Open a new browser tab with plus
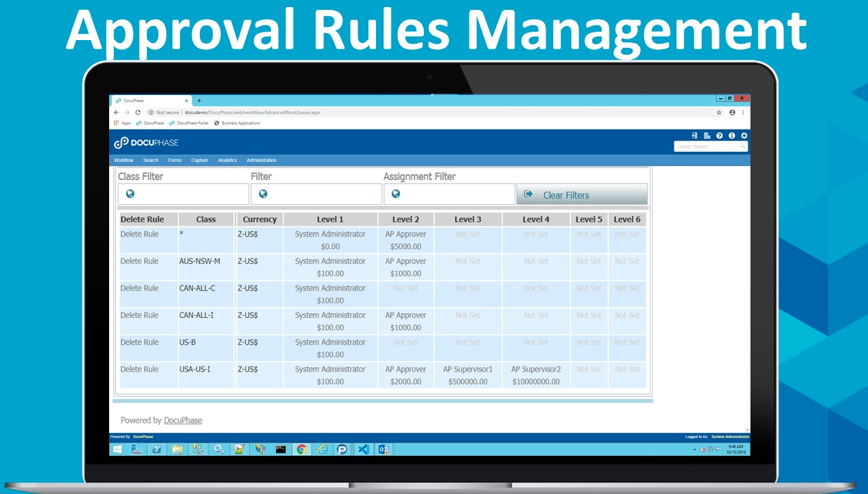The image size is (868, 494). (x=199, y=101)
